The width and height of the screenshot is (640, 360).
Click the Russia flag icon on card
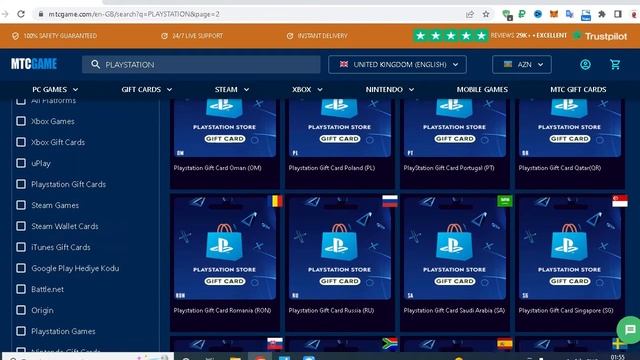click(x=390, y=201)
